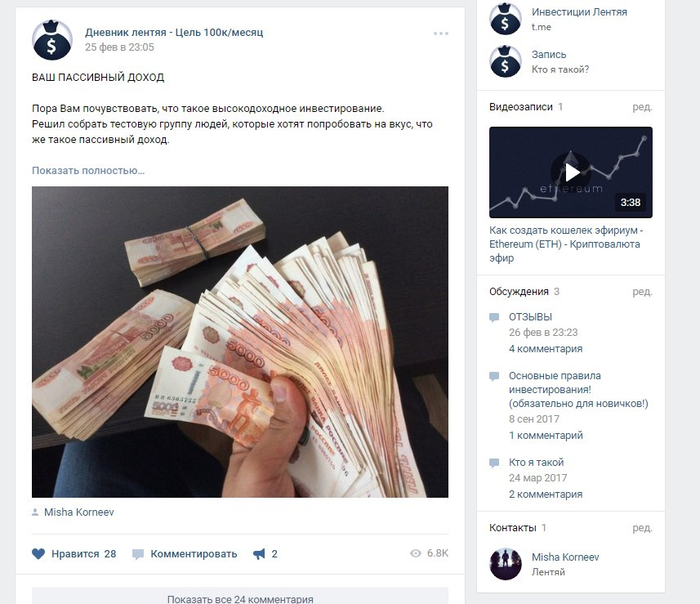Open the tagged person Misha Korneev under photo
Image resolution: width=700 pixels, height=604 pixels.
click(78, 512)
